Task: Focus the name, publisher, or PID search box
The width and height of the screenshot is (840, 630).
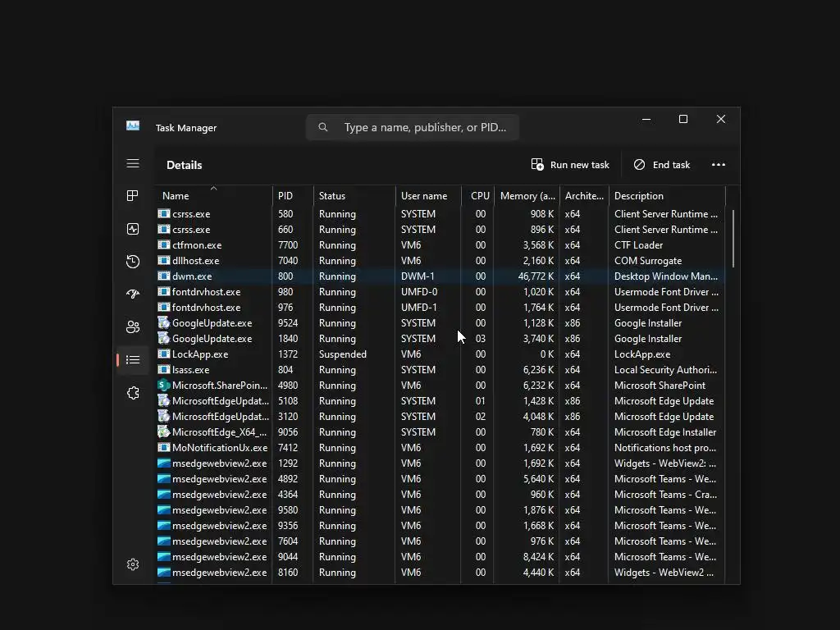Action: (412, 127)
